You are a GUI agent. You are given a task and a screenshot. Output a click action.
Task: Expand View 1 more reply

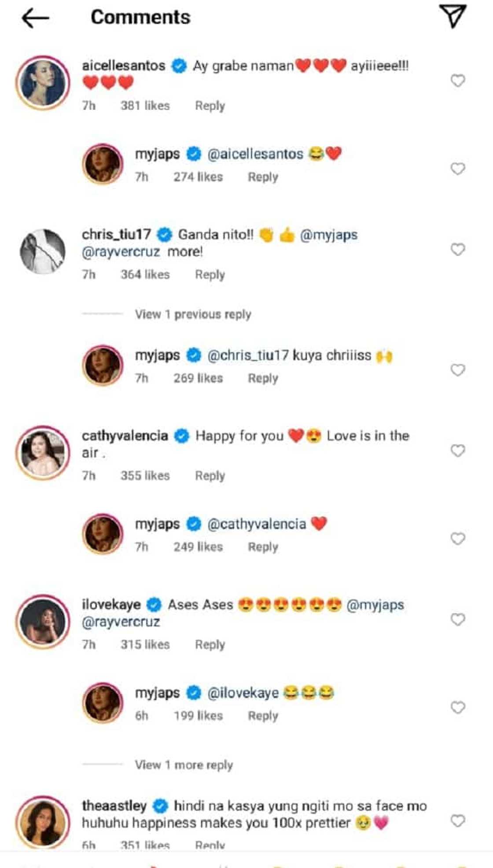[x=184, y=765]
